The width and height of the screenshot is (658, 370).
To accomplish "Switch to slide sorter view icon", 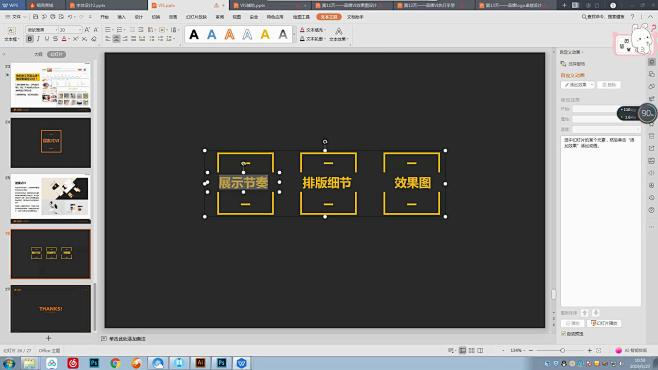I will coord(471,350).
